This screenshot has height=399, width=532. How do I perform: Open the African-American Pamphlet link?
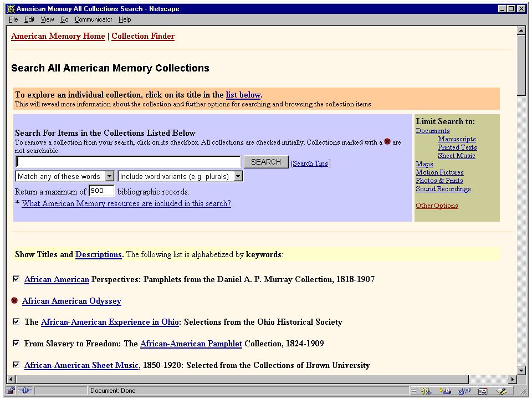pos(191,344)
